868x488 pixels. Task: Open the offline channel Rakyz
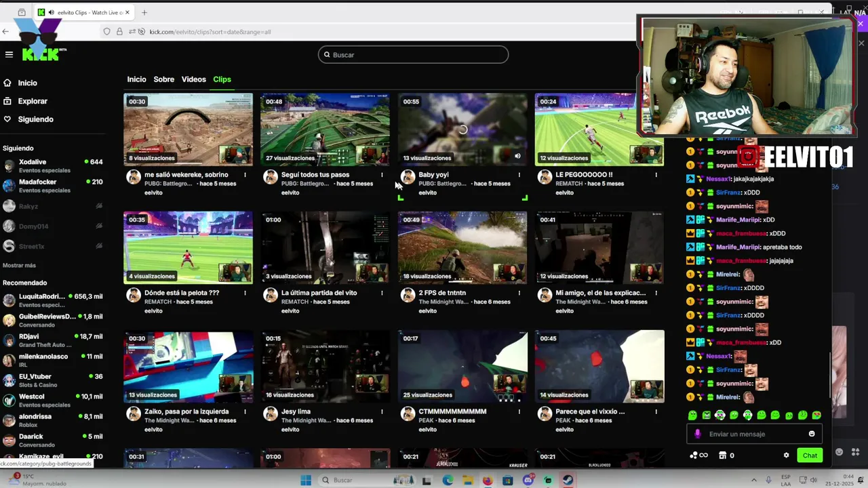click(53, 206)
